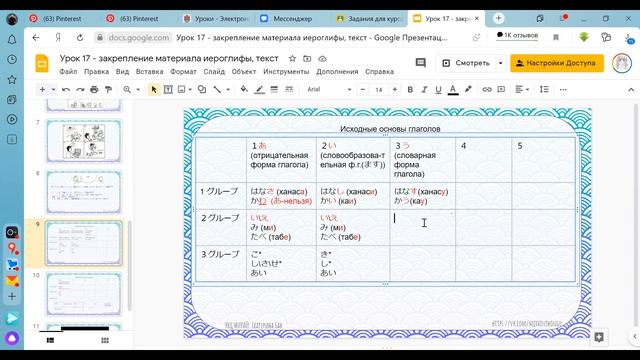640x360 pixels.
Task: Select slide 10 thumbnail
Action: (84, 294)
